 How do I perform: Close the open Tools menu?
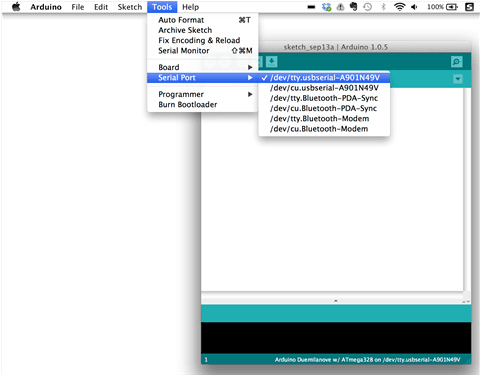[x=162, y=7]
